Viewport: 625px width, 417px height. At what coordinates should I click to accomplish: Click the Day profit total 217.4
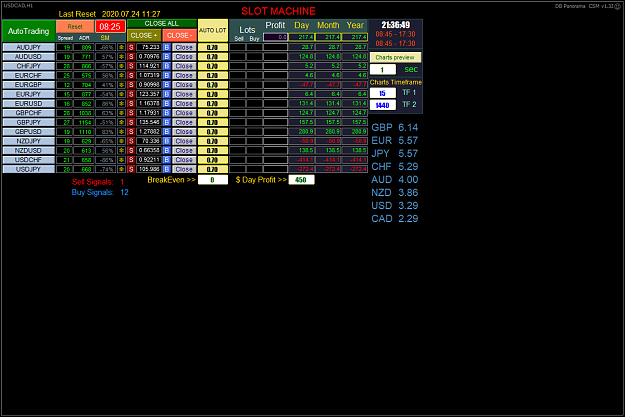(302, 37)
